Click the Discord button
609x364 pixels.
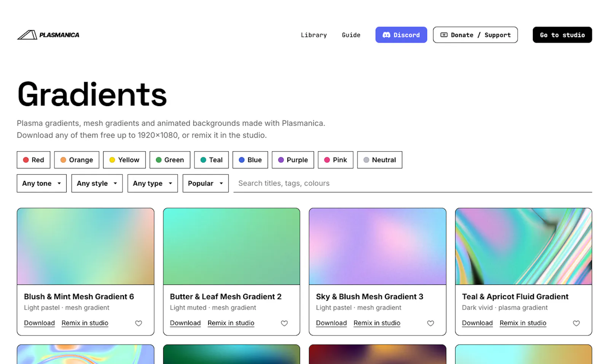click(x=401, y=35)
